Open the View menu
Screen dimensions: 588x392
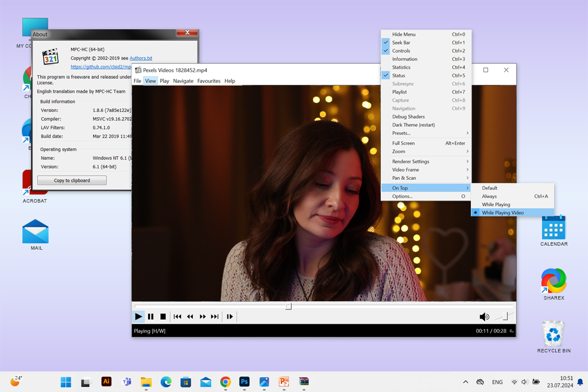[x=150, y=80]
